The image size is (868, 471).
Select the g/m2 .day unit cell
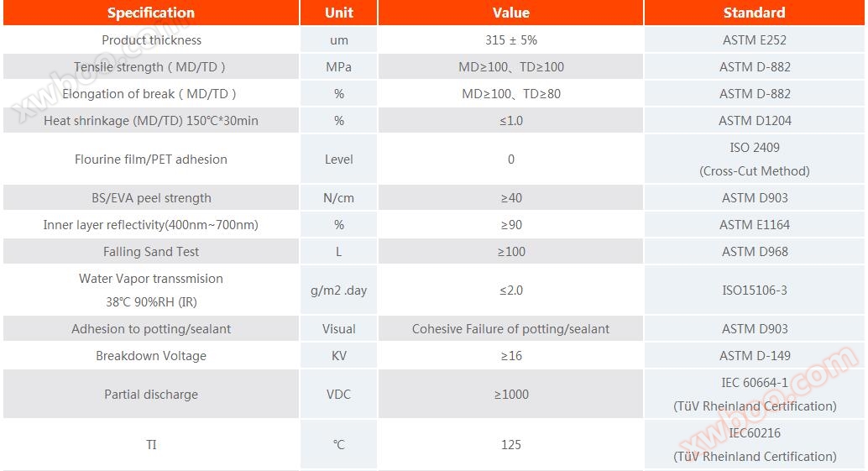pyautogui.click(x=338, y=290)
